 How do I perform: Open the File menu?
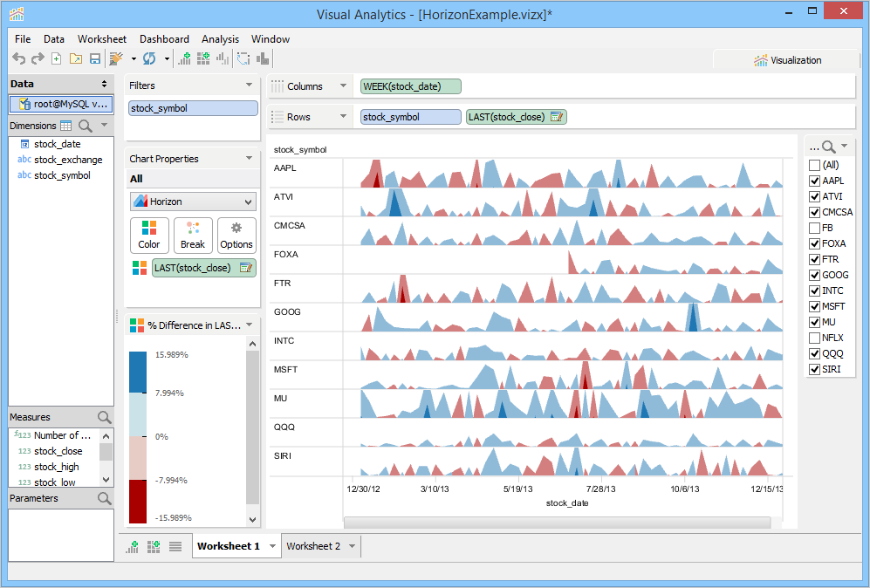point(23,39)
